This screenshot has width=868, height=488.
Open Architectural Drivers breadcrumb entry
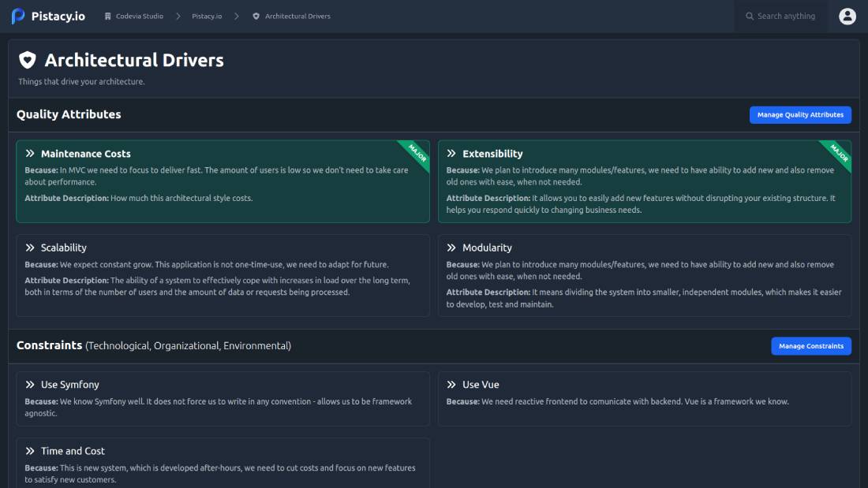(298, 15)
